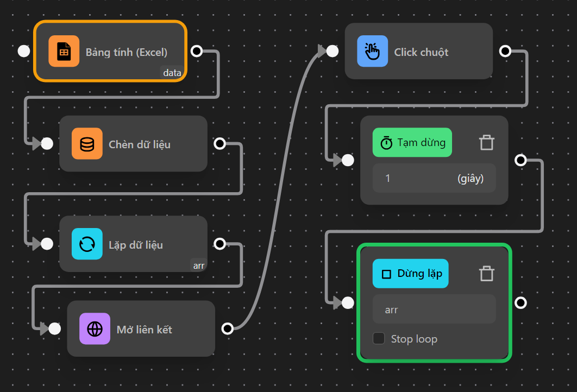Click output port of Bảng tính (Excel) node

point(197,51)
